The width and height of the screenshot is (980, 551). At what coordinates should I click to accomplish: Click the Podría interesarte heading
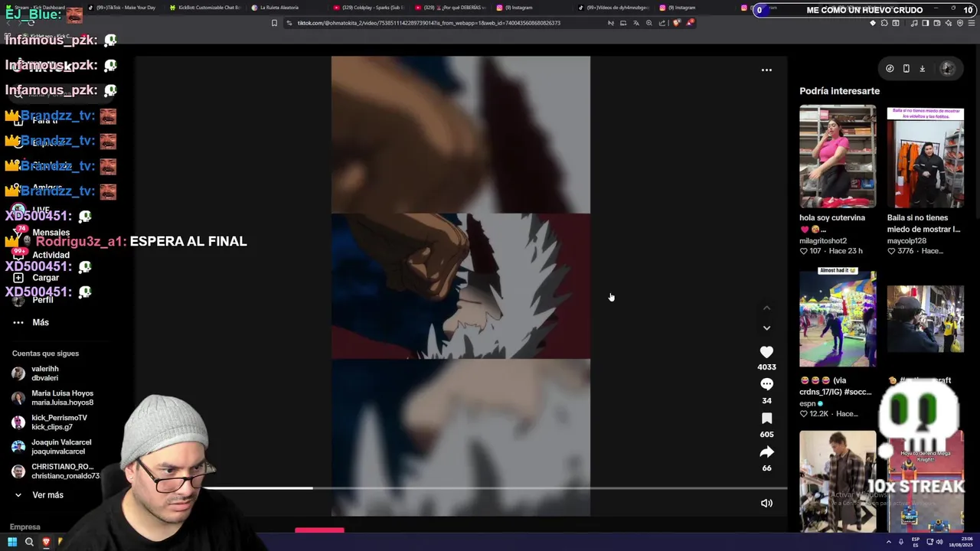tap(839, 91)
